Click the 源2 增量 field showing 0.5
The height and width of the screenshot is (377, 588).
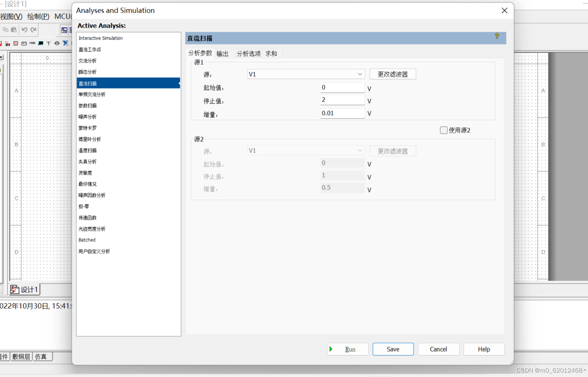[x=342, y=188]
